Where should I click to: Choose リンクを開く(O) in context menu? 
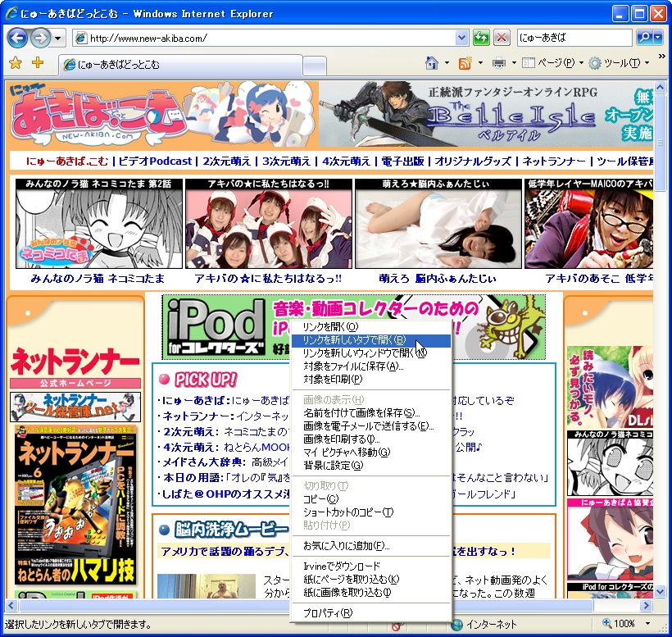[x=371, y=326]
